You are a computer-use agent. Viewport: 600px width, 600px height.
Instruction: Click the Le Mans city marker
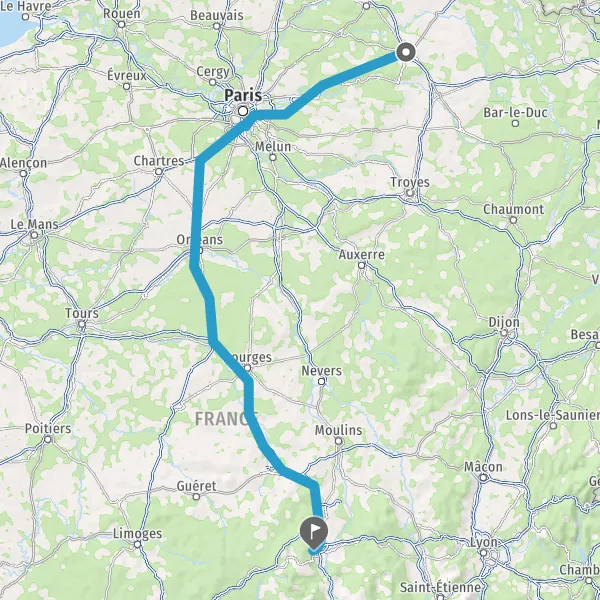click(x=34, y=235)
